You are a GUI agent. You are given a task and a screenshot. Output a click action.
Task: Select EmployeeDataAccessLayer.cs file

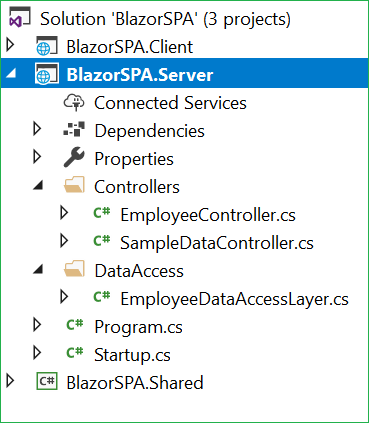(234, 299)
